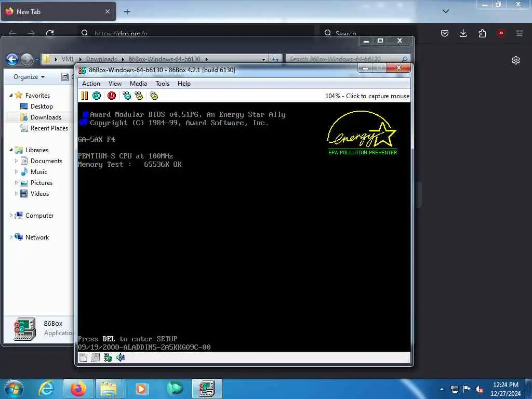Expand the Pictures library node
532x399 pixels.
tap(16, 182)
